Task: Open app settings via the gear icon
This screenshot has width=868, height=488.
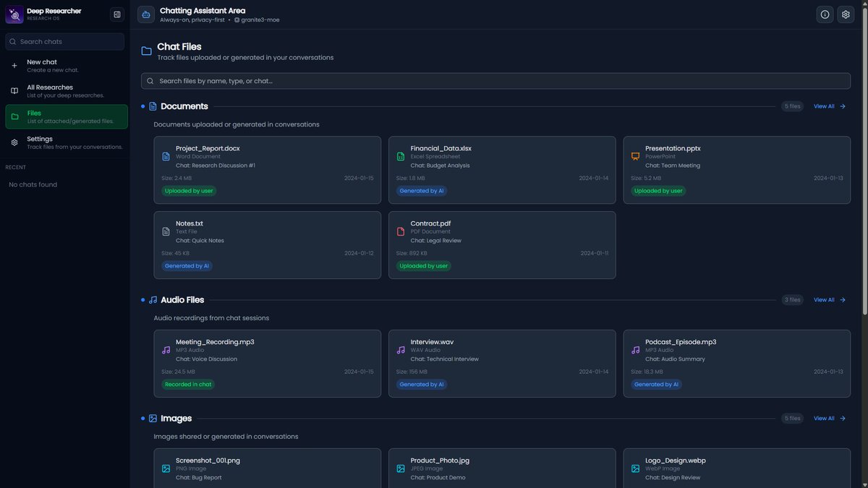Action: pos(843,13)
